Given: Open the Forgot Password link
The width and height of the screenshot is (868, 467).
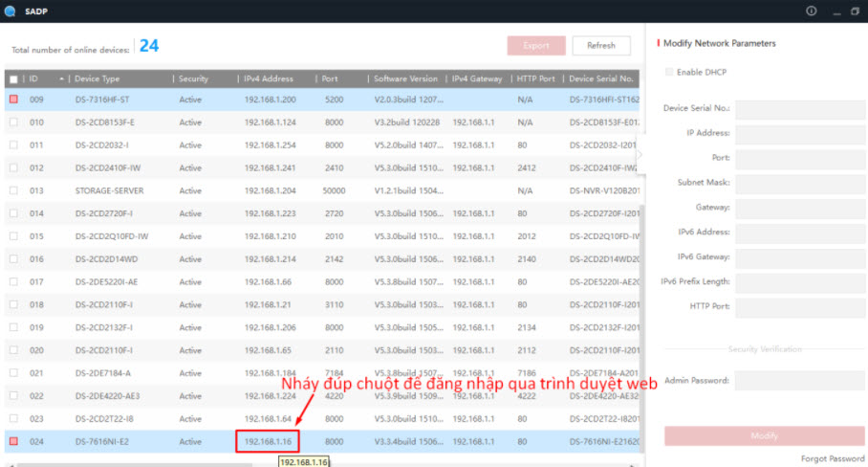Looking at the screenshot, I should tap(833, 458).
